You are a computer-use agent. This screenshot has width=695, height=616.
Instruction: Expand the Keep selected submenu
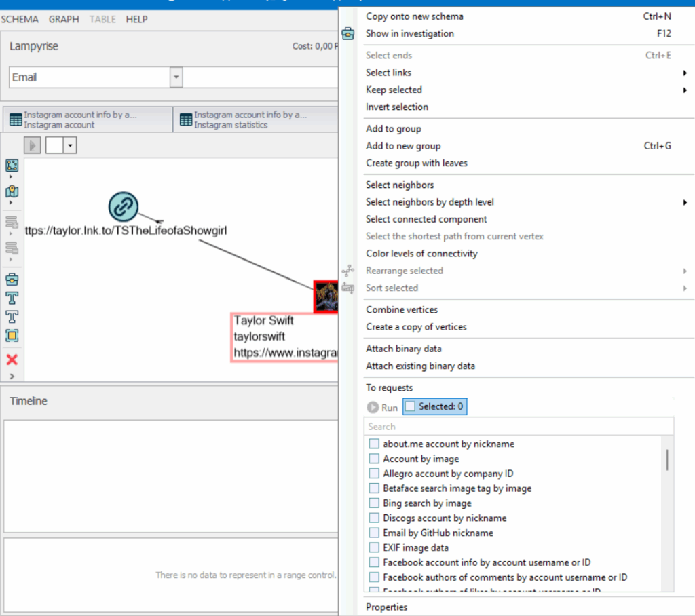click(685, 90)
